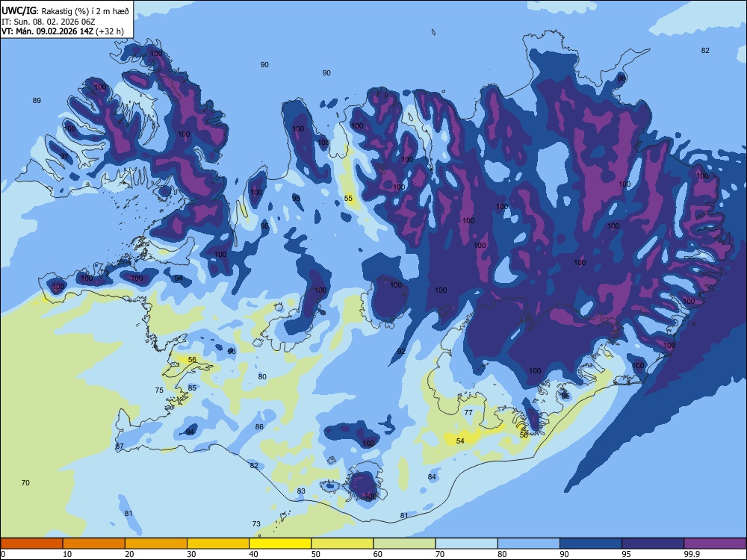
Task: Click the 99.9 legend tick label
Action: 691,554
